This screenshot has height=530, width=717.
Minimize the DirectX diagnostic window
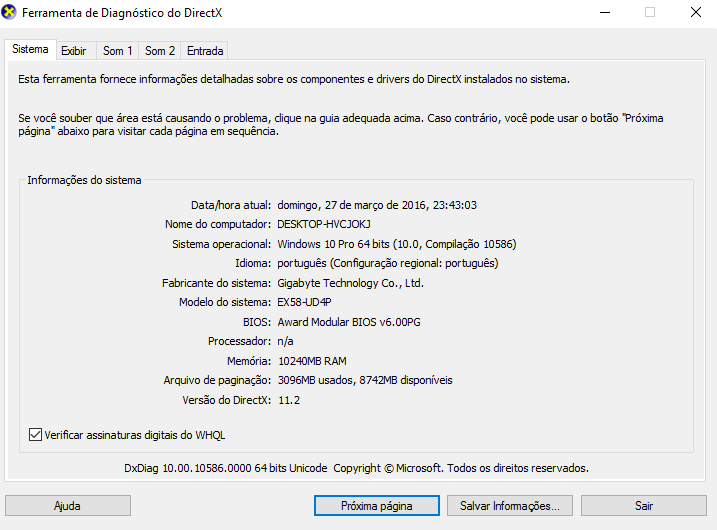605,12
